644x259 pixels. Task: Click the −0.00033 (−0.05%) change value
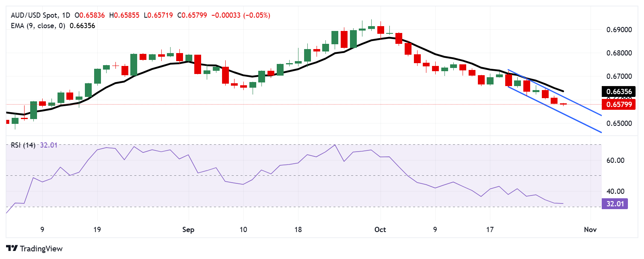241,15
